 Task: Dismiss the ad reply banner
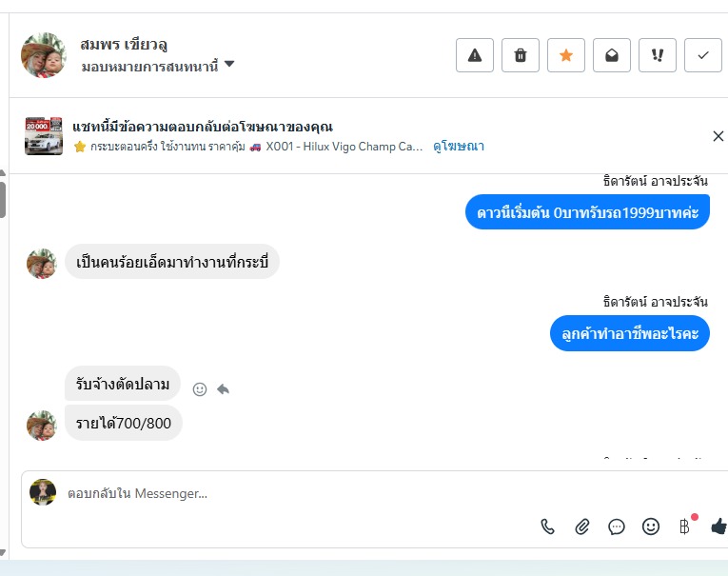(718, 136)
